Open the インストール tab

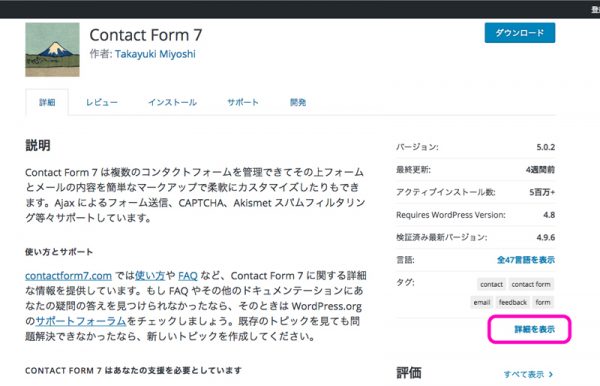pos(173,102)
